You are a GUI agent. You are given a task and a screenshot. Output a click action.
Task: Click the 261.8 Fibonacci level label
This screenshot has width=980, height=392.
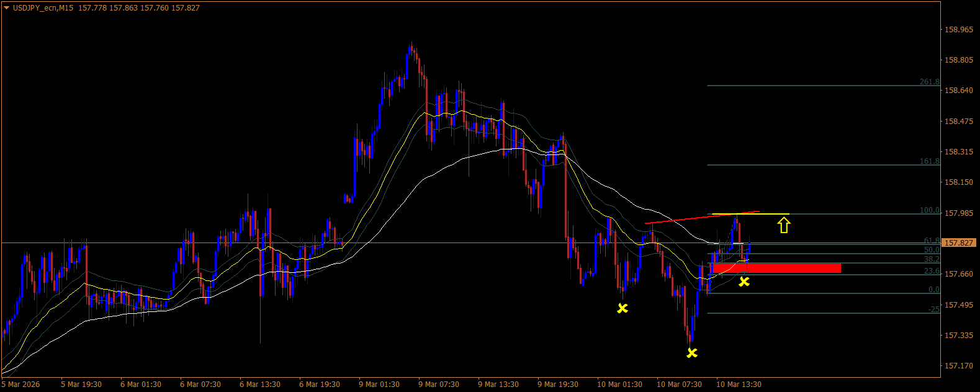tap(929, 82)
